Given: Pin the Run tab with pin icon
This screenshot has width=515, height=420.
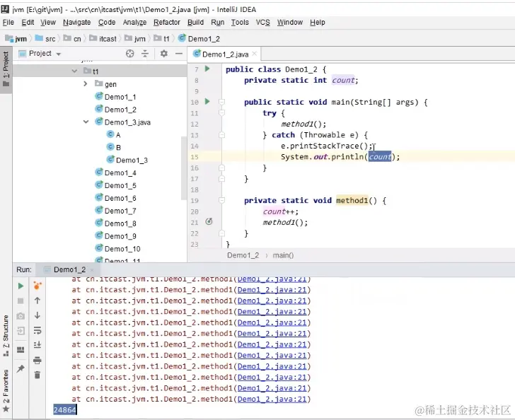Looking at the screenshot, I should (x=21, y=368).
